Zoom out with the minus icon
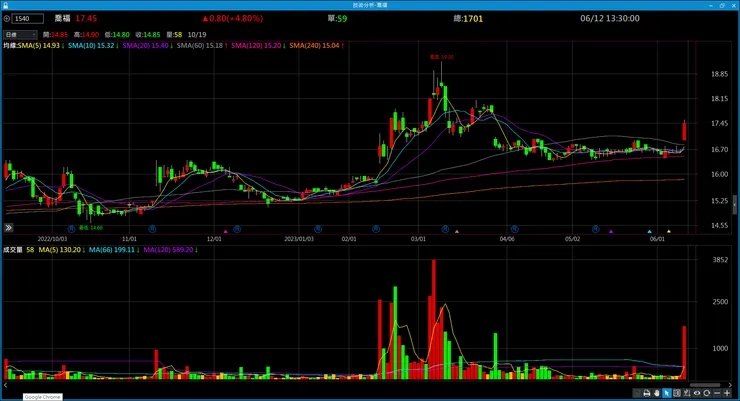The image size is (740, 401). [x=717, y=393]
